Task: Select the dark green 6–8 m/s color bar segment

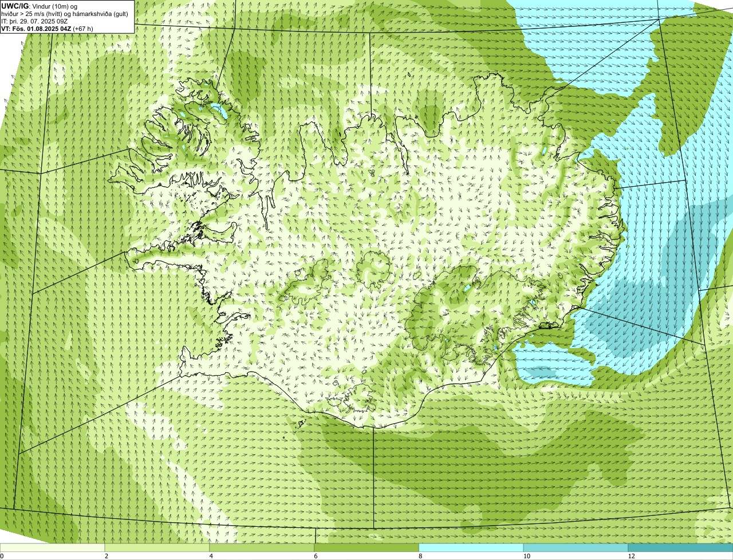Action: point(366,548)
